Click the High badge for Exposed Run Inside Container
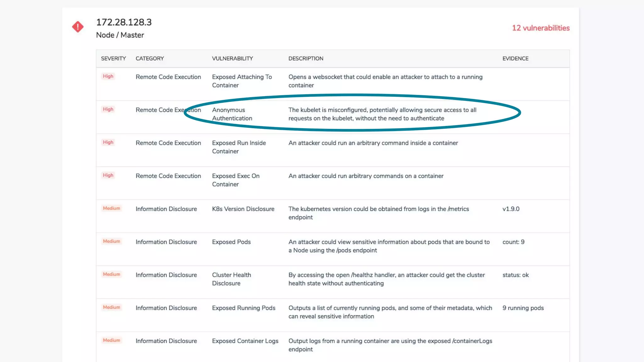The image size is (644, 362). click(108, 142)
